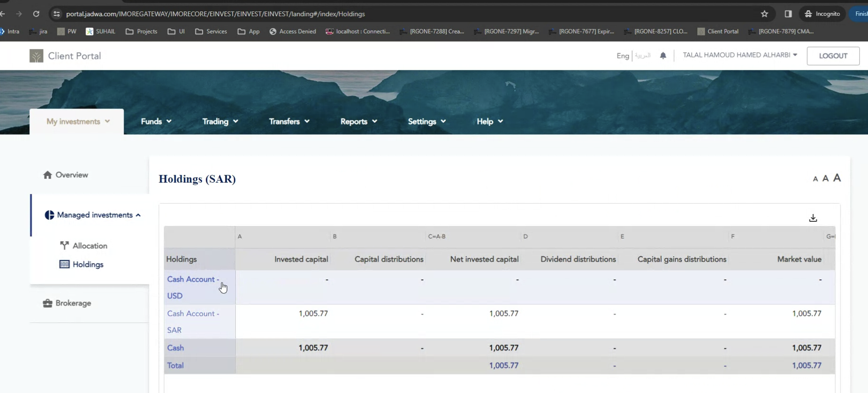Screen dimensions: 868x393
Task: Open the browser side panel icon
Action: pos(788,14)
